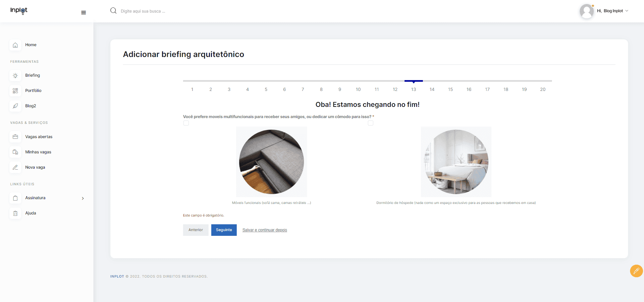Screen dimensions: 644x302
Task: Jump to step 14 in progress bar
Action: (x=432, y=89)
